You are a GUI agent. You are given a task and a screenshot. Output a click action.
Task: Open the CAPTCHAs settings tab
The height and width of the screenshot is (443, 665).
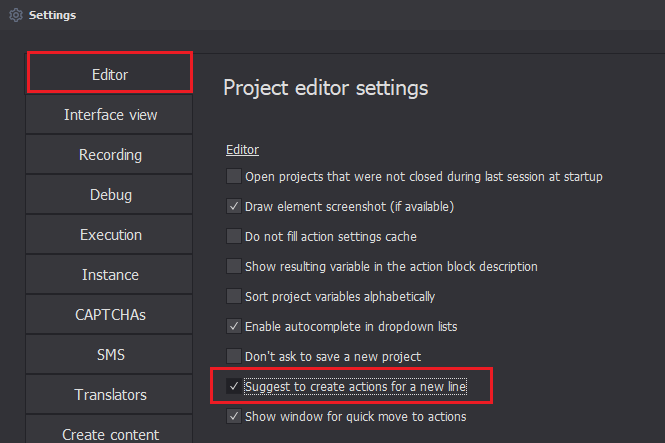110,315
